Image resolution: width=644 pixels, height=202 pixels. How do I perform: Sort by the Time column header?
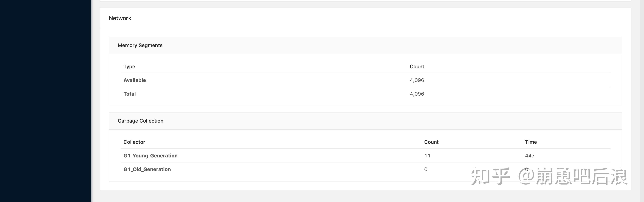coord(531,142)
